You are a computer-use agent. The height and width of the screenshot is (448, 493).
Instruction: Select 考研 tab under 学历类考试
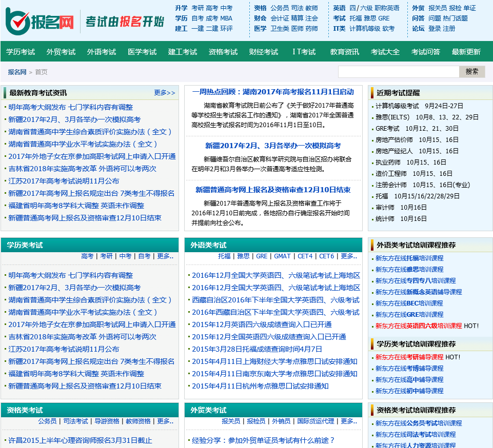(x=106, y=256)
